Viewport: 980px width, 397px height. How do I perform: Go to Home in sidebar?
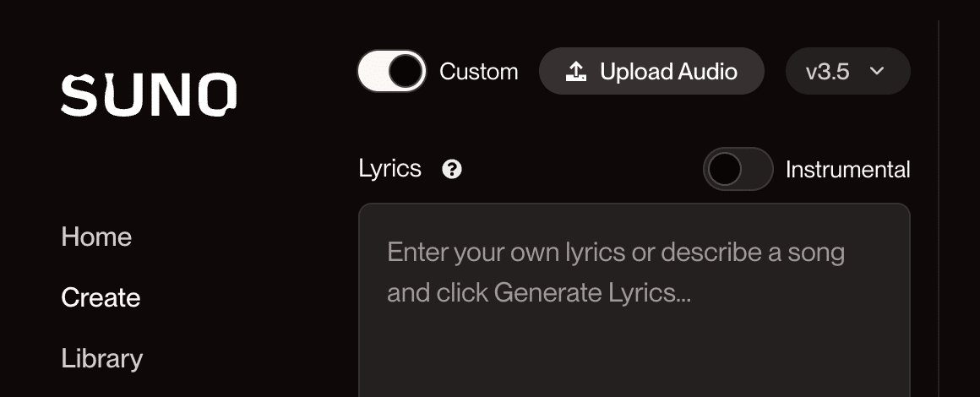coord(96,237)
